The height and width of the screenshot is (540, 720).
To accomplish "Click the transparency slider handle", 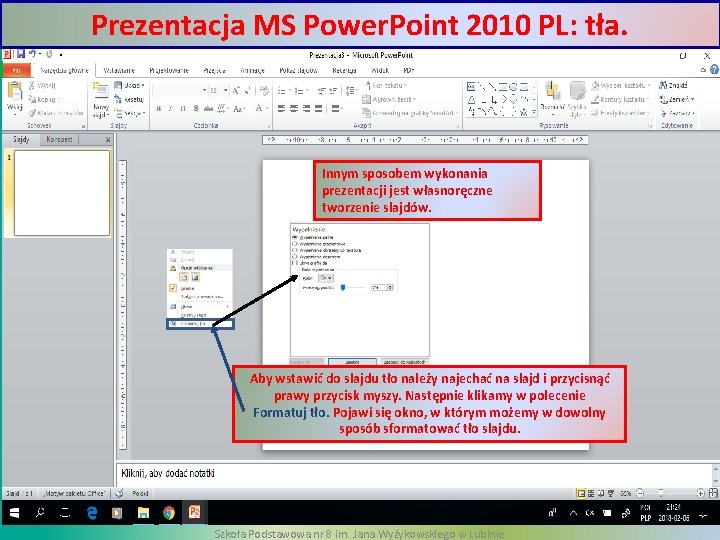I will (x=343, y=287).
